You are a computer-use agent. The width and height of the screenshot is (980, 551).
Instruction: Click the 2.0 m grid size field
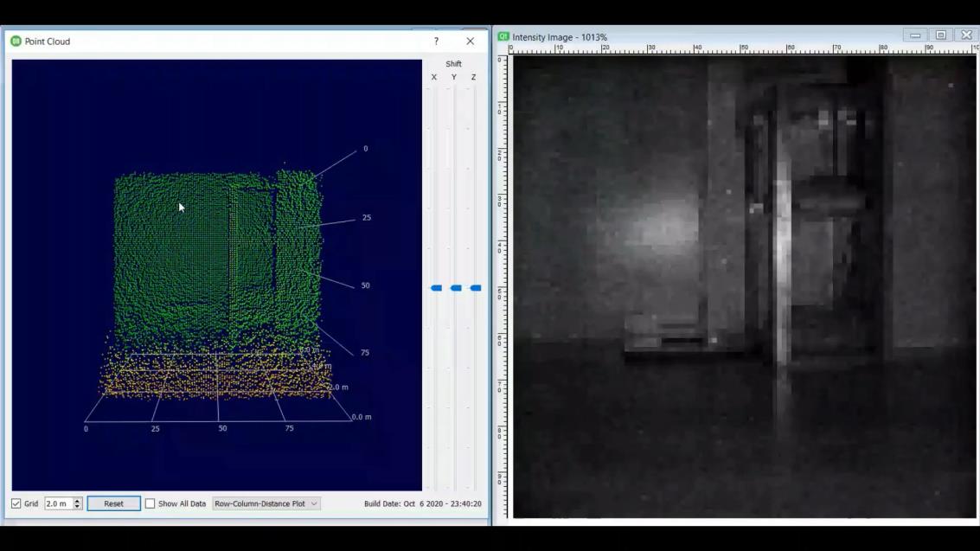57,503
